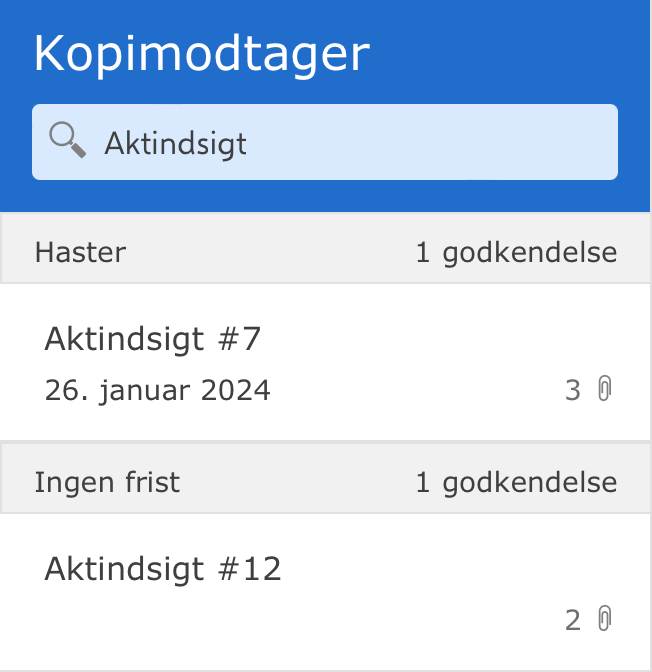Collapse the Ingen frist group label
Image resolution: width=652 pixels, height=672 pixels.
pyautogui.click(x=107, y=483)
